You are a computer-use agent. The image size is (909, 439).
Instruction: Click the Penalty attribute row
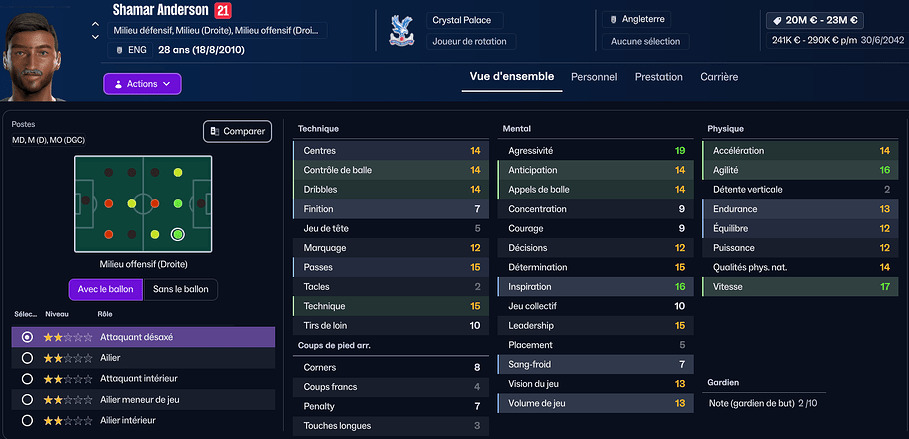[391, 406]
